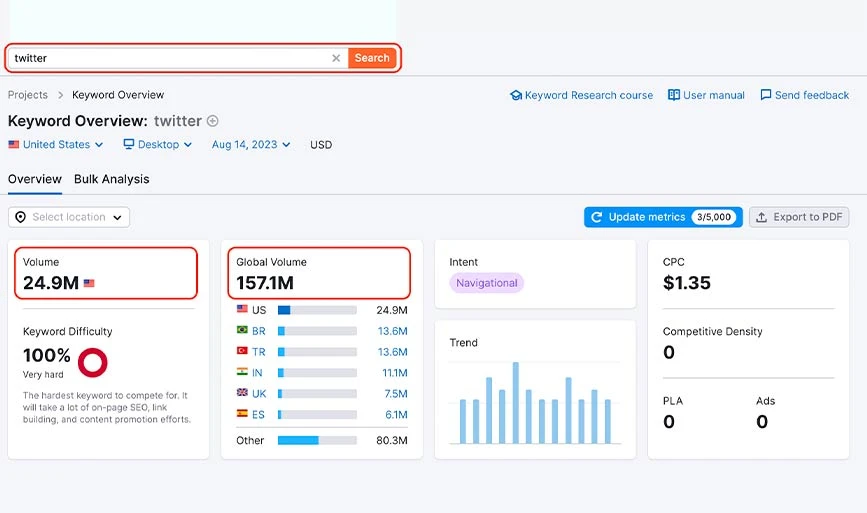Add twitter keyword with plus circle icon
867x513 pixels.
point(212,121)
